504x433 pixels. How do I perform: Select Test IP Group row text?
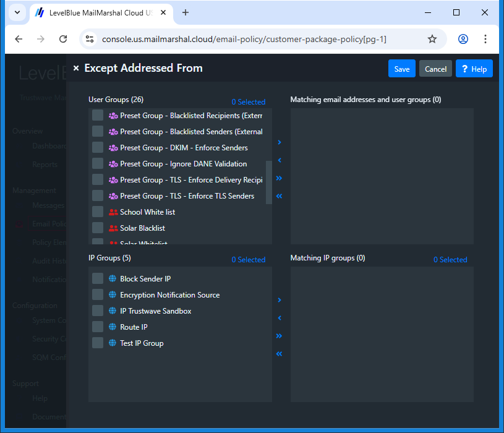tap(142, 343)
